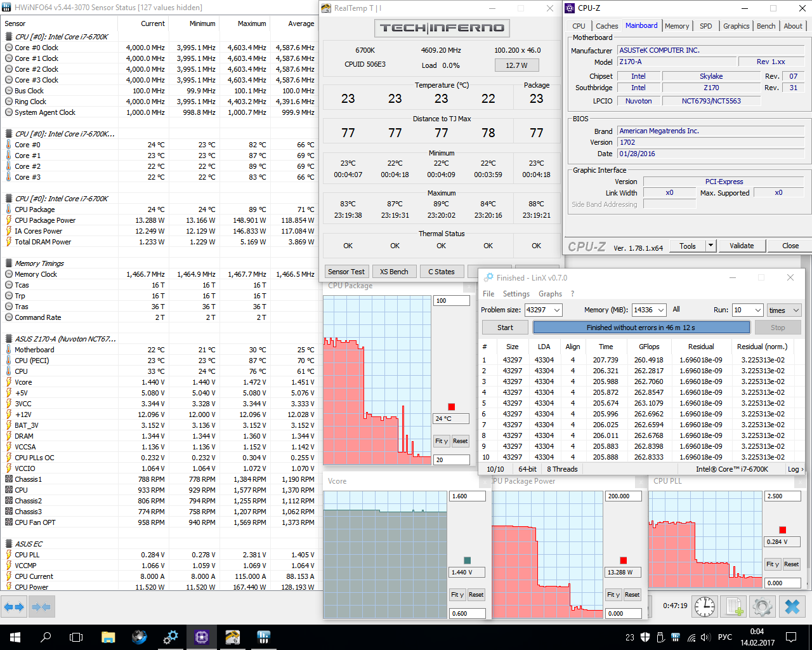Click the CPU PLL graph maximum field 2.500

[x=783, y=496]
